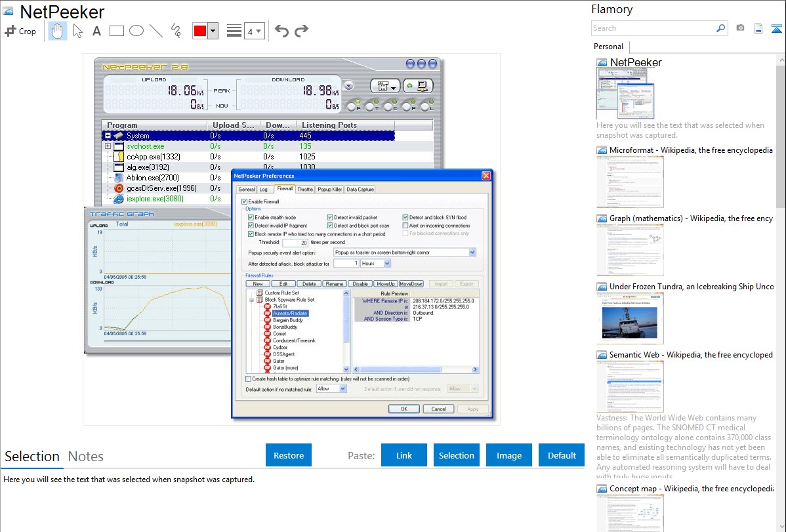Click the Restore button
The image size is (786, 532).
tap(289, 455)
